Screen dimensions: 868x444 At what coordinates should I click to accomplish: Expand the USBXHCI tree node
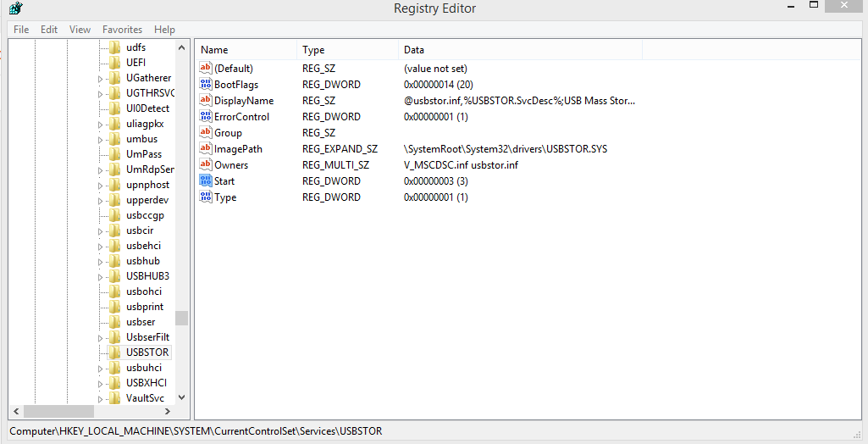tap(100, 384)
